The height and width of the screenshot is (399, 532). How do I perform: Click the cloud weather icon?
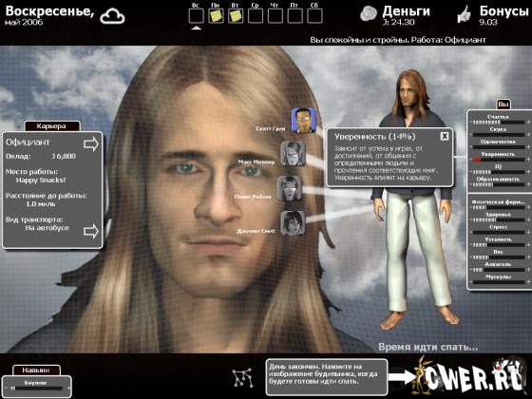112,16
